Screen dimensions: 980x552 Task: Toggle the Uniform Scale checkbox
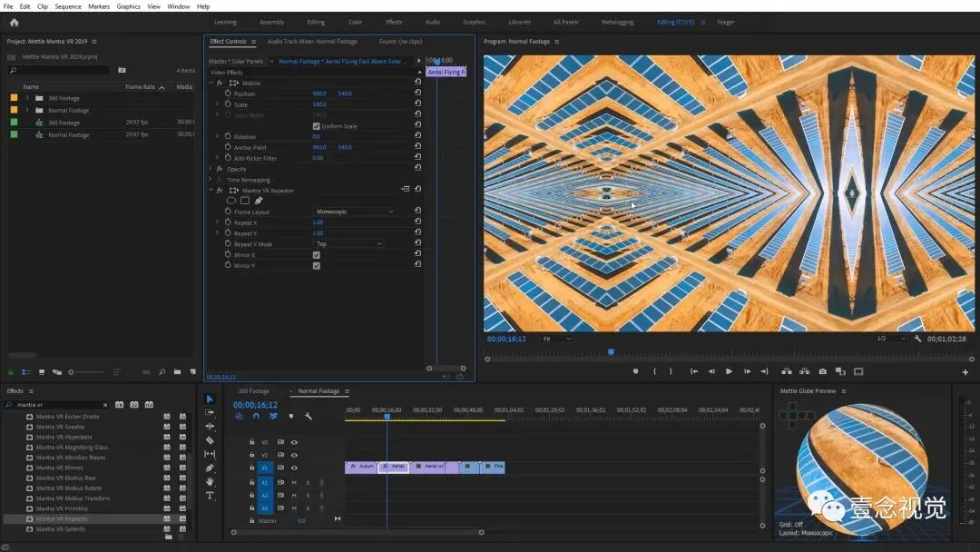coord(316,126)
